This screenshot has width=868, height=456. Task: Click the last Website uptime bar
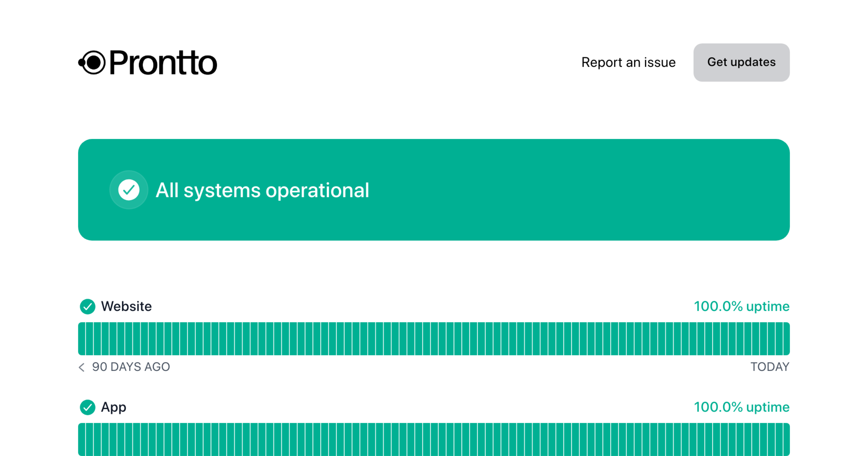(x=786, y=339)
